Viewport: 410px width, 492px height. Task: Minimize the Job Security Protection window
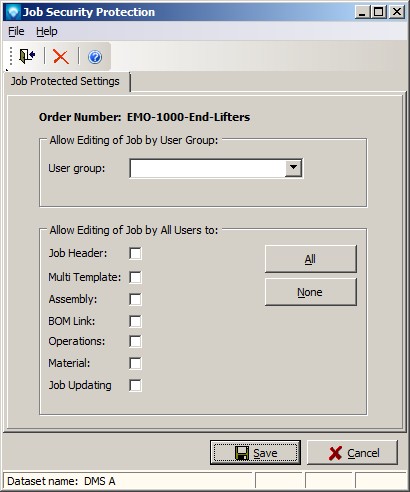(362, 12)
